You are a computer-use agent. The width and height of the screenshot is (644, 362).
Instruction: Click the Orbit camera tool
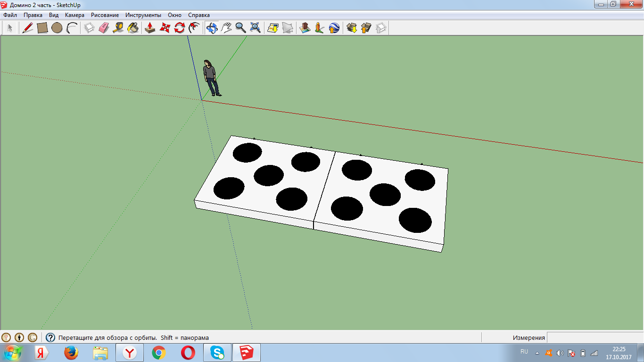pyautogui.click(x=212, y=28)
